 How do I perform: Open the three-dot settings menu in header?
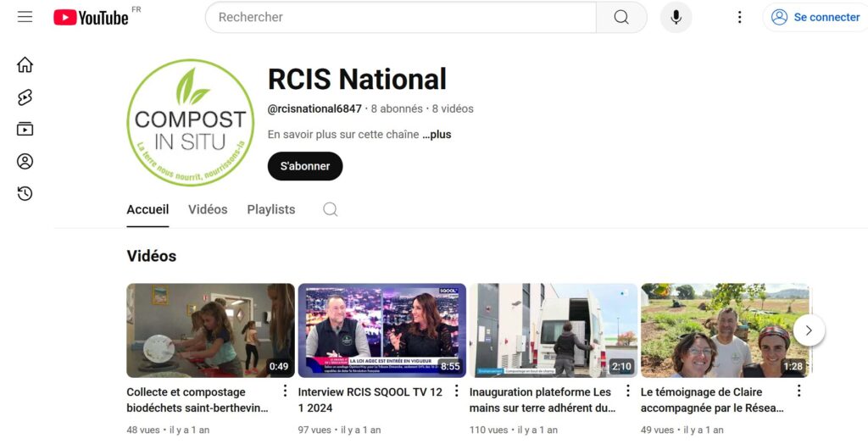point(739,17)
